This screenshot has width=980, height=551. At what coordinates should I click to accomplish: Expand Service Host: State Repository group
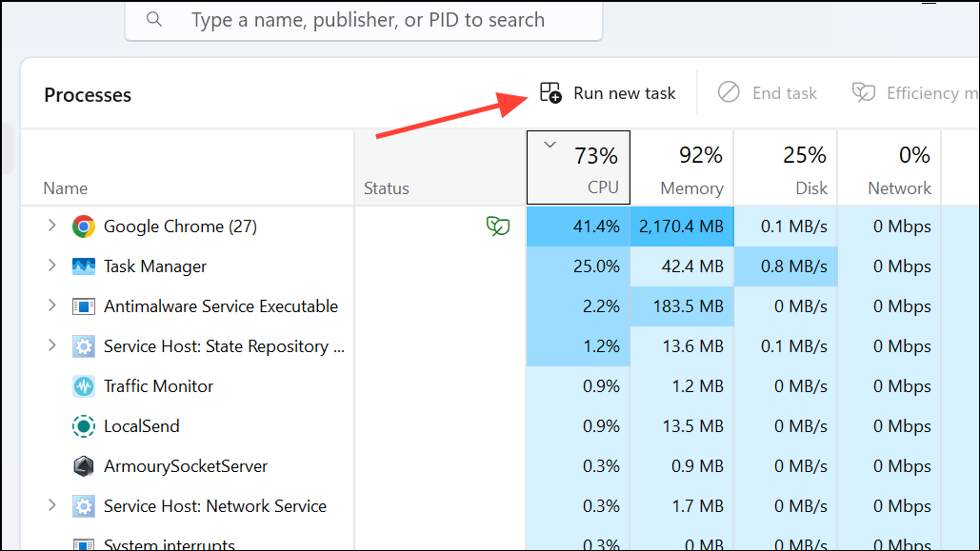click(x=51, y=345)
